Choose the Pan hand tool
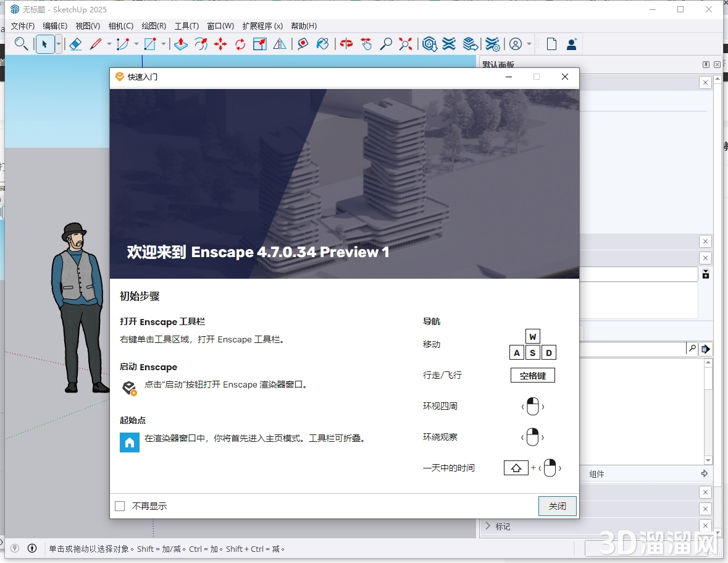The height and width of the screenshot is (563, 728). pyautogui.click(x=366, y=44)
